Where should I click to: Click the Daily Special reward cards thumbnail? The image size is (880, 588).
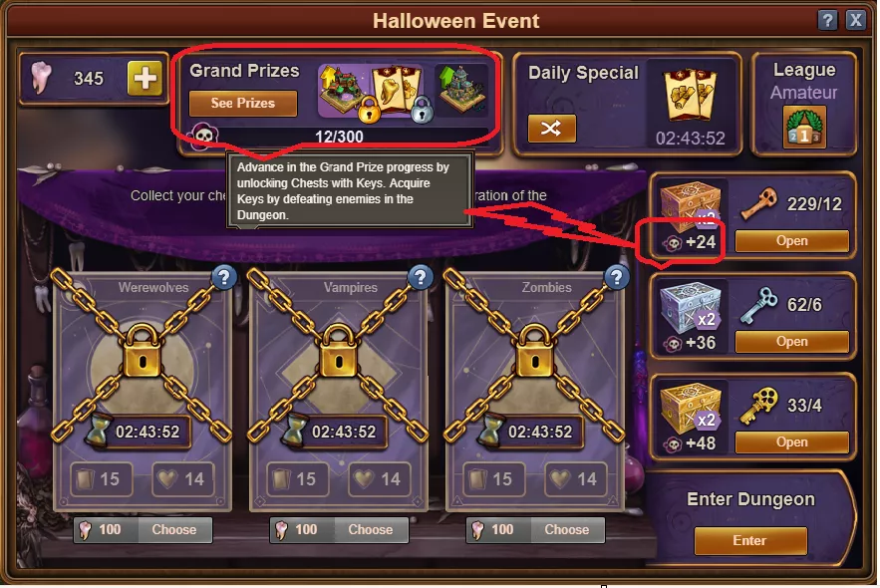coord(690,95)
